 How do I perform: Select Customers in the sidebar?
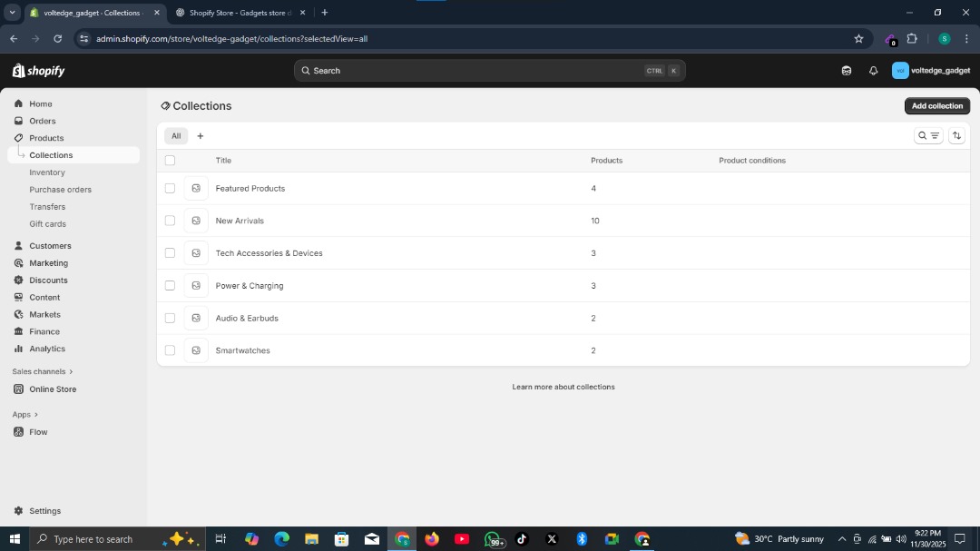50,245
